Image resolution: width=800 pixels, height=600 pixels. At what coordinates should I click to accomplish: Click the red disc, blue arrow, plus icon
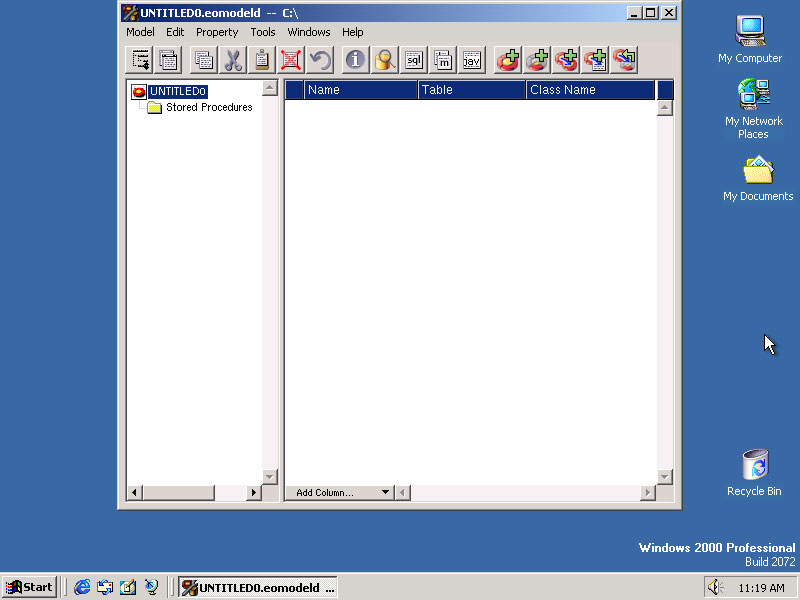pyautogui.click(x=566, y=60)
